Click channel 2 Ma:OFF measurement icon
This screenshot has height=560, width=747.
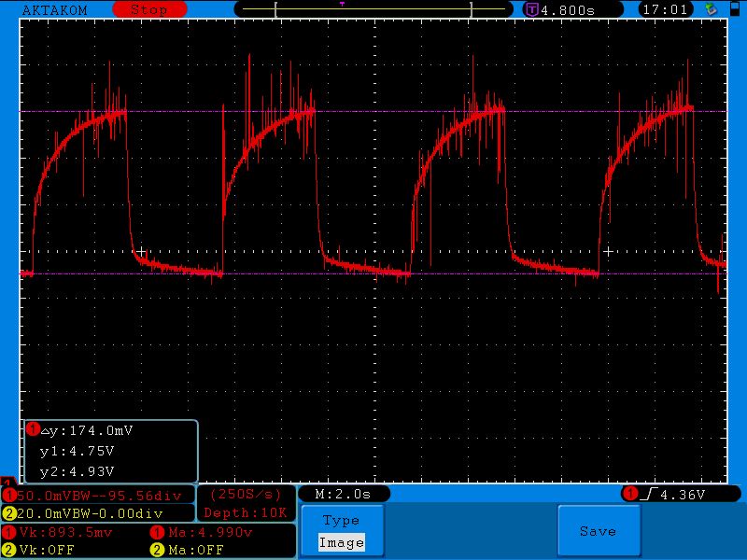157,549
